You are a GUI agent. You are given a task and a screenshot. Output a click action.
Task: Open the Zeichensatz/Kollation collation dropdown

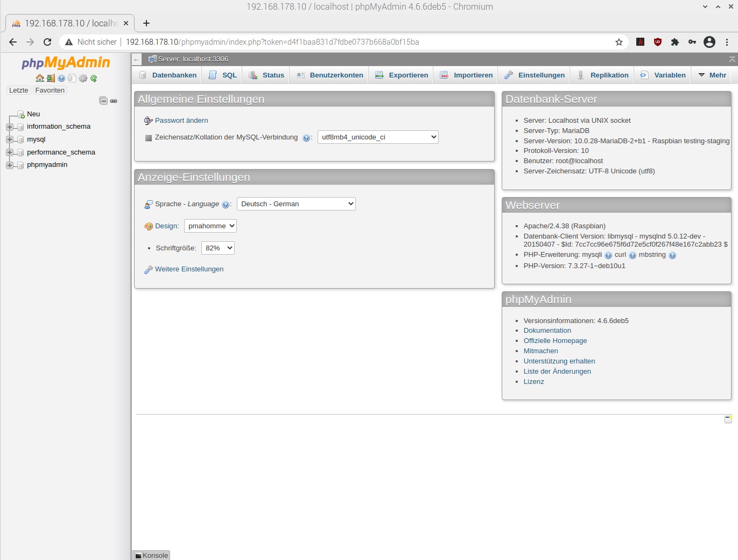click(378, 137)
